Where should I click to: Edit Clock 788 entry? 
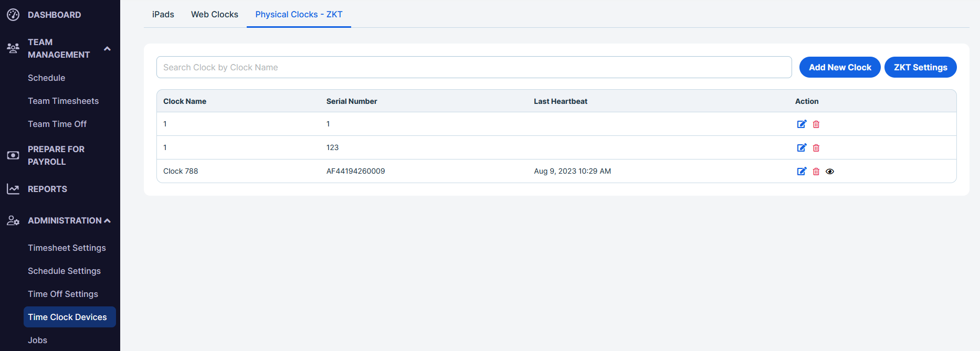[x=802, y=171]
